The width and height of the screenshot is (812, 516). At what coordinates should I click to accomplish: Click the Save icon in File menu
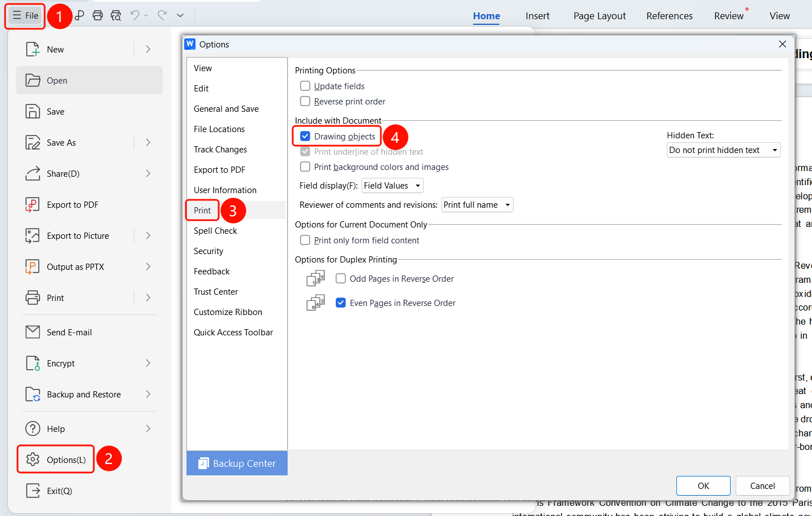[x=33, y=111]
